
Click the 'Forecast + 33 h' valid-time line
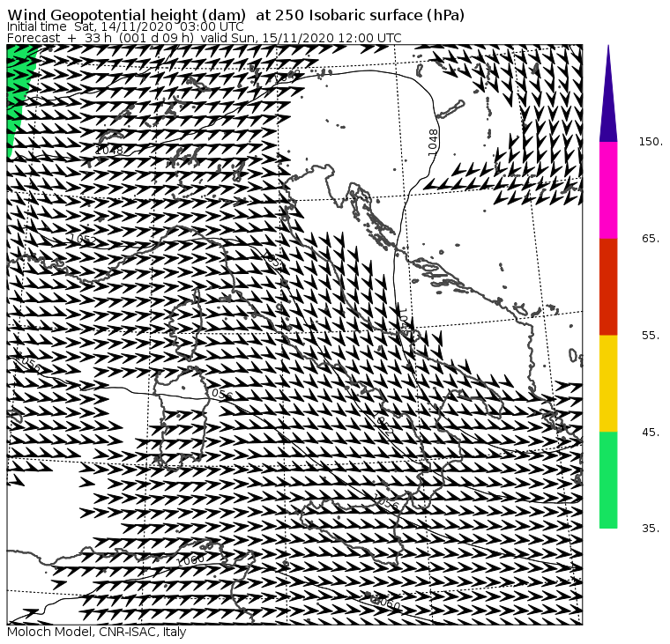(x=205, y=38)
